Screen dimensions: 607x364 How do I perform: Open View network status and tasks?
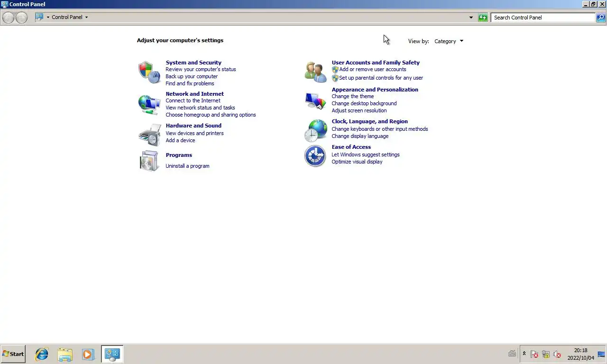tap(200, 108)
